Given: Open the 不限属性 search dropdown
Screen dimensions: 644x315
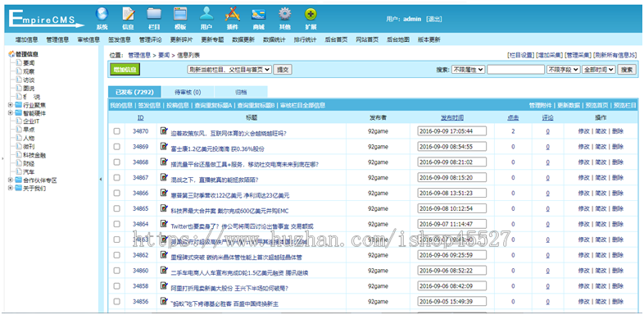Looking at the screenshot, I should 468,70.
